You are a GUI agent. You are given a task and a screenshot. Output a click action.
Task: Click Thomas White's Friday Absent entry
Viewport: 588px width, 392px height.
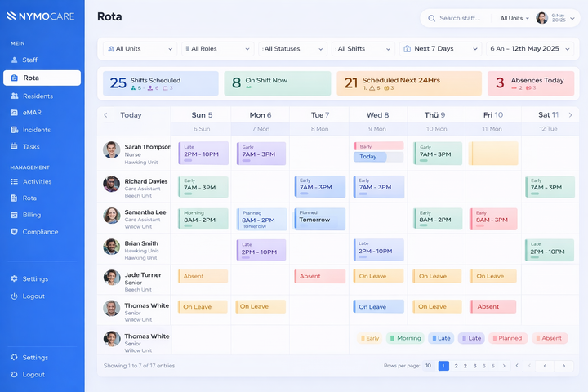coord(492,306)
